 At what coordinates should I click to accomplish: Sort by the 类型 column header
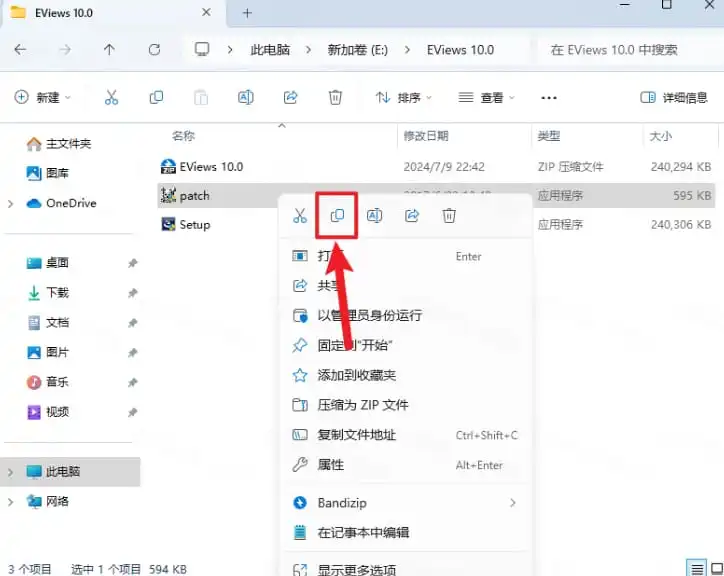(549, 136)
